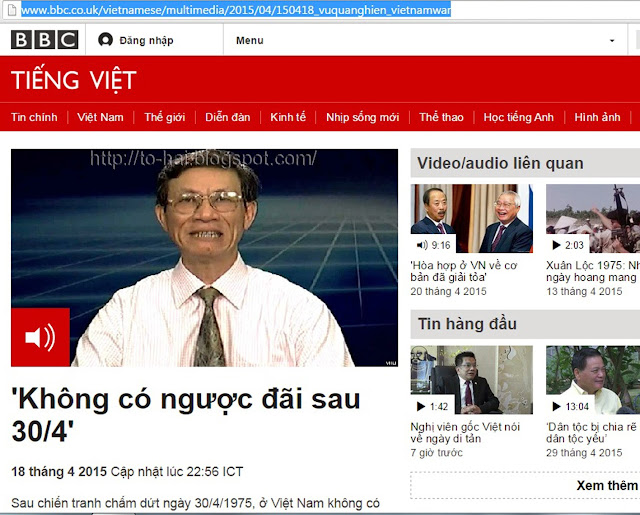The height and width of the screenshot is (515, 640).
Task: Click the Tin hàng đầu heading
Action: (x=467, y=324)
